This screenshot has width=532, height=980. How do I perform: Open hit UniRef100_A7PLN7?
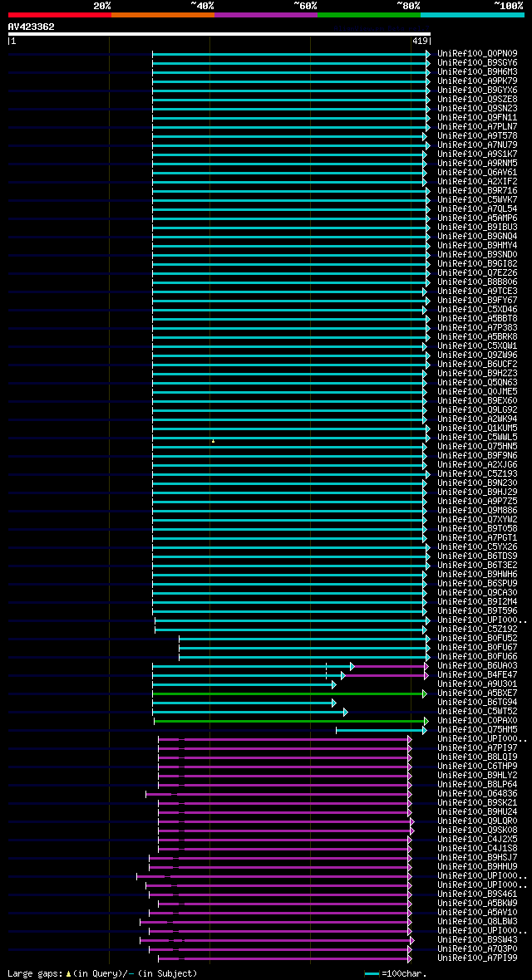pos(477,127)
